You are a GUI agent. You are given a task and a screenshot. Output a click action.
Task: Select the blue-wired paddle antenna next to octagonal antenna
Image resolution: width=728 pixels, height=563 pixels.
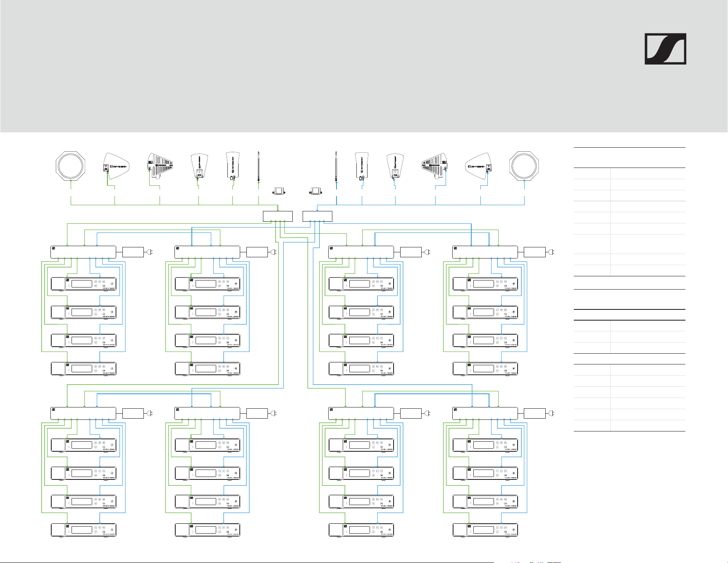click(479, 166)
